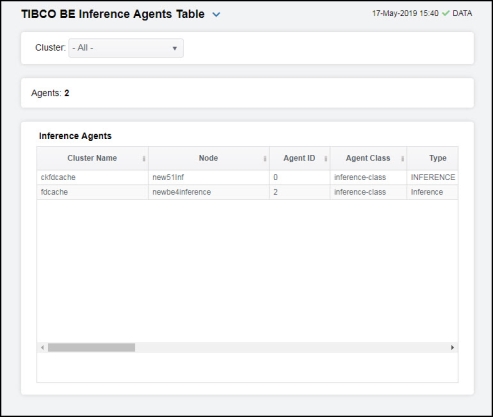Image resolution: width=493 pixels, height=417 pixels.
Task: Open the title dropdown chevron next to Table
Action: pos(216,15)
